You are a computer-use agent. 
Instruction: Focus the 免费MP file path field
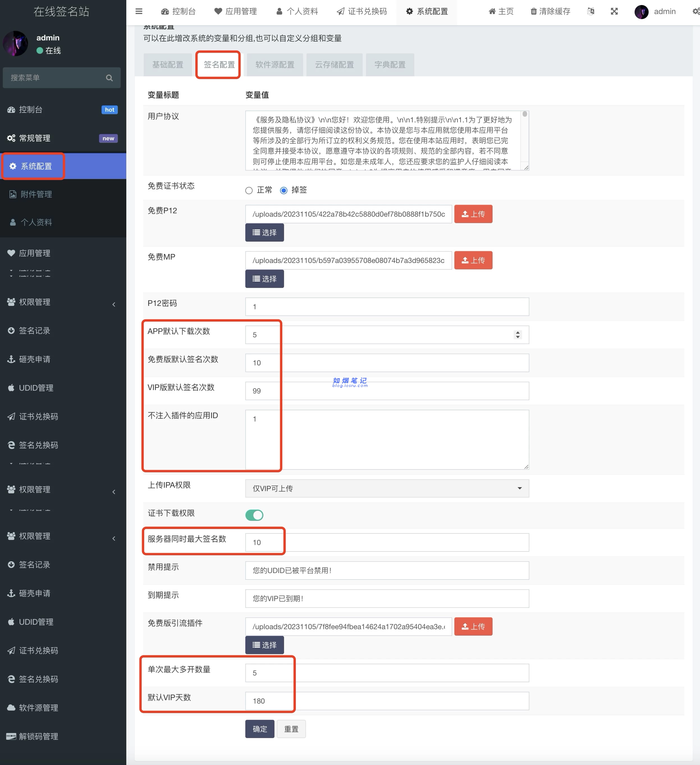pyautogui.click(x=349, y=260)
